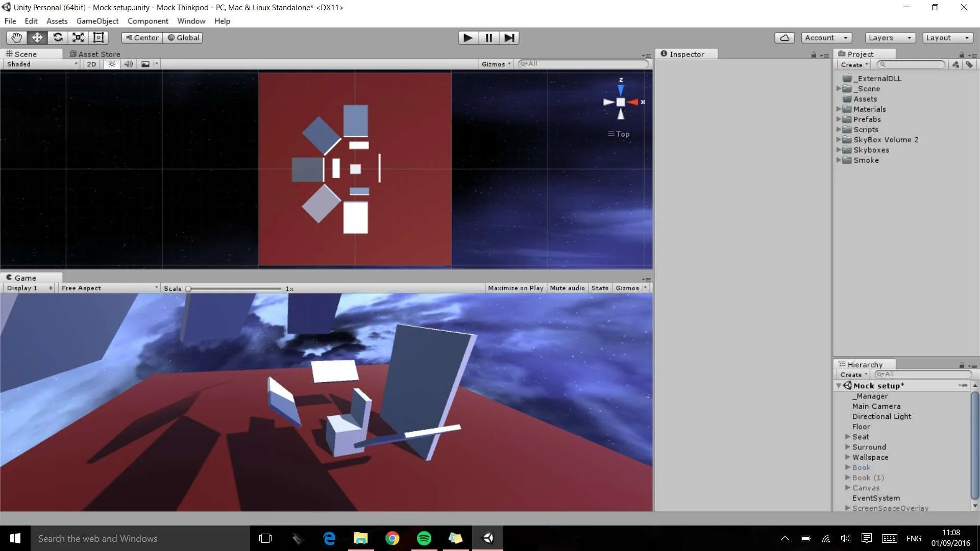Toggle scene lighting sun icon
This screenshot has height=551, width=980.
112,64
